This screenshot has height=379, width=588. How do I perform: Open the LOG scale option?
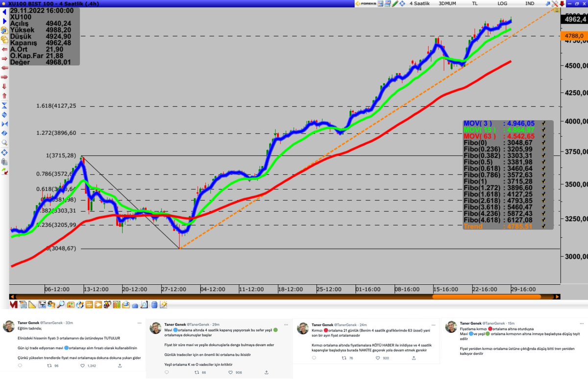point(502,3)
